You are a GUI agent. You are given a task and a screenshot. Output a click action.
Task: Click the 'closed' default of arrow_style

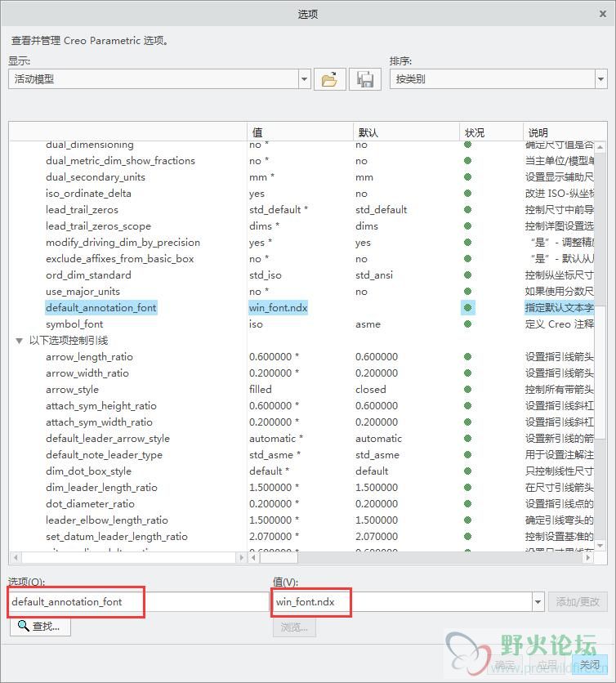coord(371,390)
